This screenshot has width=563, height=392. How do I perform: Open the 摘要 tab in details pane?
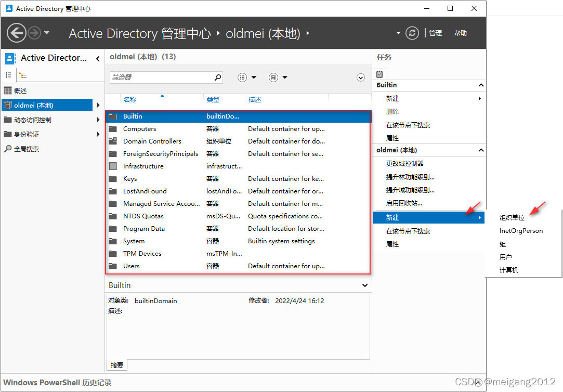click(x=117, y=365)
